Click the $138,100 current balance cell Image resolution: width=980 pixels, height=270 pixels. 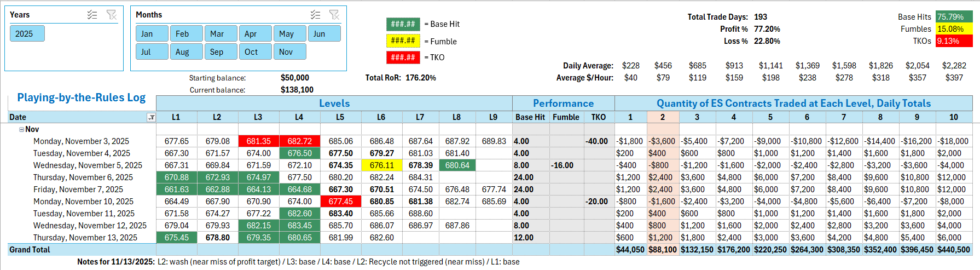297,90
